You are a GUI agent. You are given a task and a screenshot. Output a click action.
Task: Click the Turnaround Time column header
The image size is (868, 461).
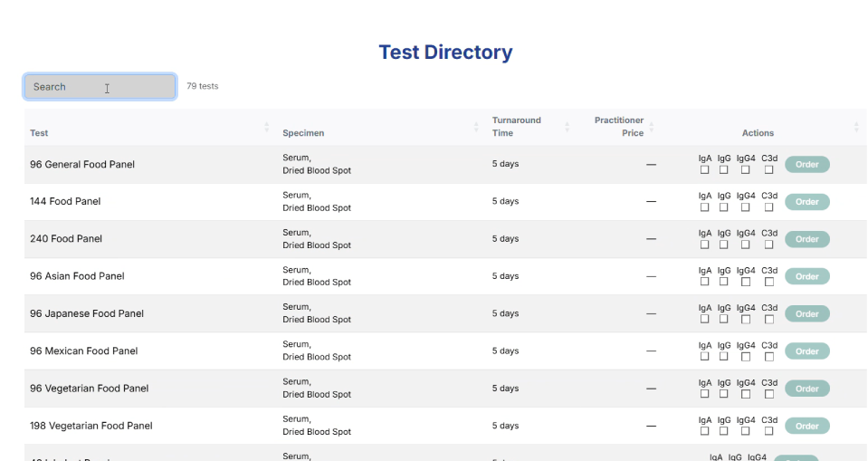click(517, 127)
